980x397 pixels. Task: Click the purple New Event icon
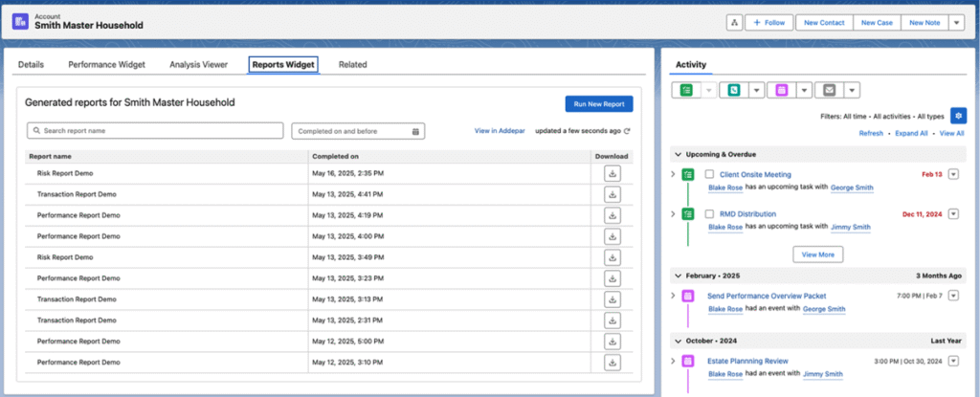[x=781, y=90]
